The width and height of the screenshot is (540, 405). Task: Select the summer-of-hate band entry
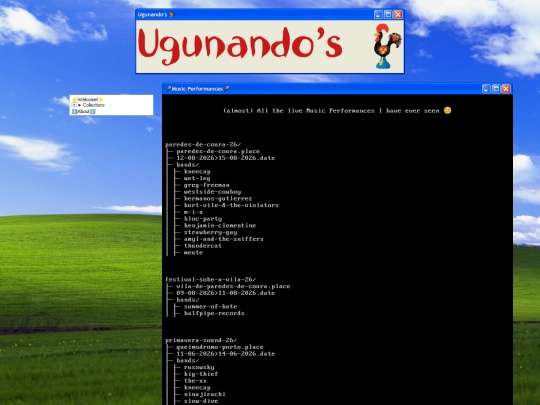[x=210, y=307]
